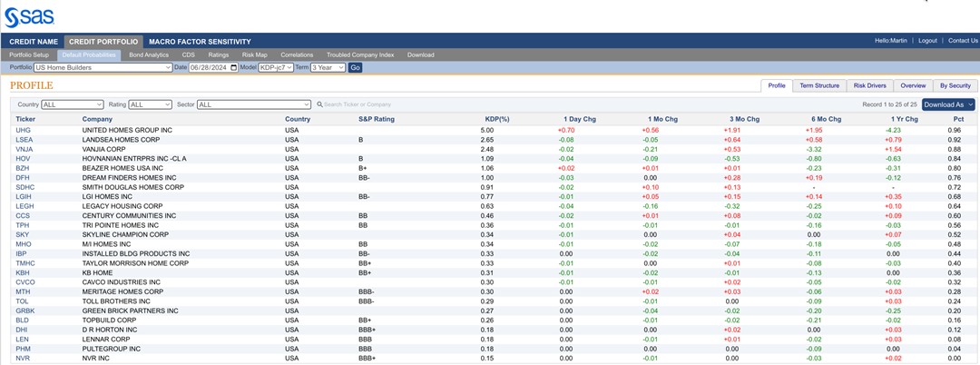Image resolution: width=980 pixels, height=365 pixels.
Task: Open the date picker calendar icon
Action: coord(234,67)
